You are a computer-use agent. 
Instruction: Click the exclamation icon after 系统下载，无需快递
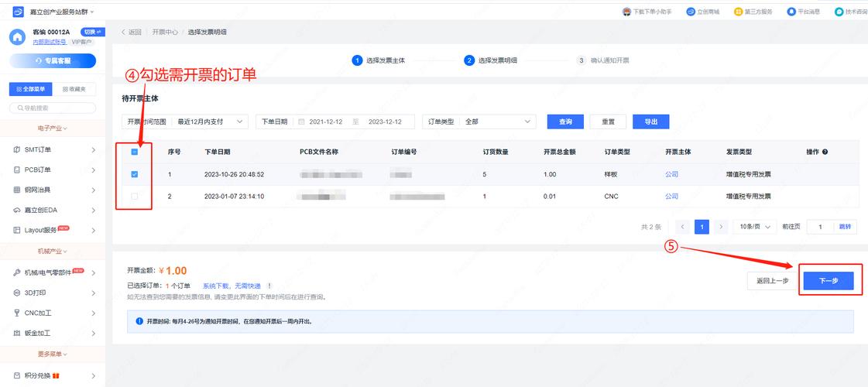[x=269, y=286]
